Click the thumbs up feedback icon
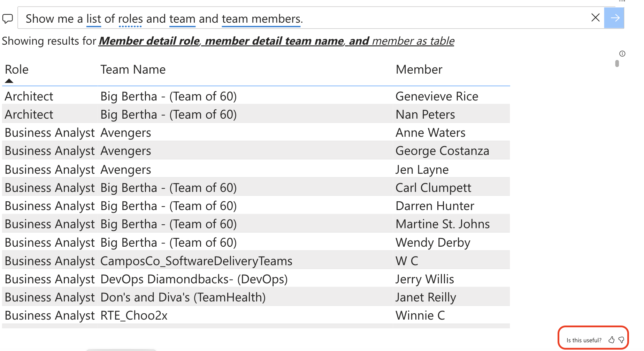 (611, 340)
